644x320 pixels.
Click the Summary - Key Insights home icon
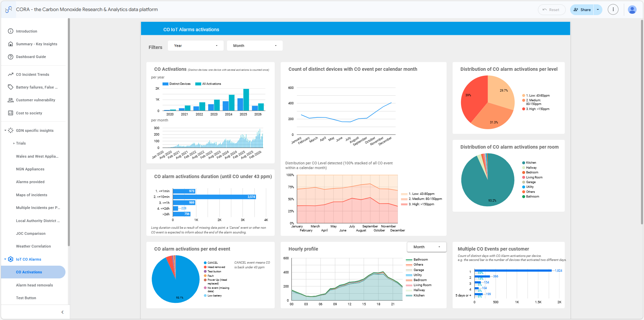coord(11,44)
